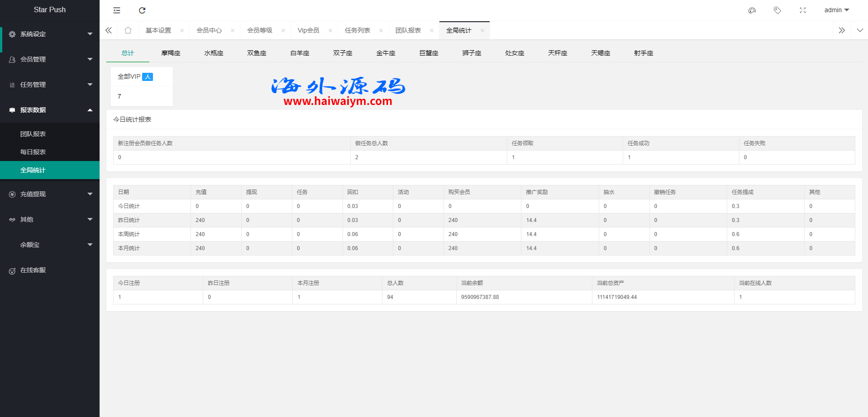Click the refresh page icon
Viewport: 868px width, 417px height.
[142, 10]
